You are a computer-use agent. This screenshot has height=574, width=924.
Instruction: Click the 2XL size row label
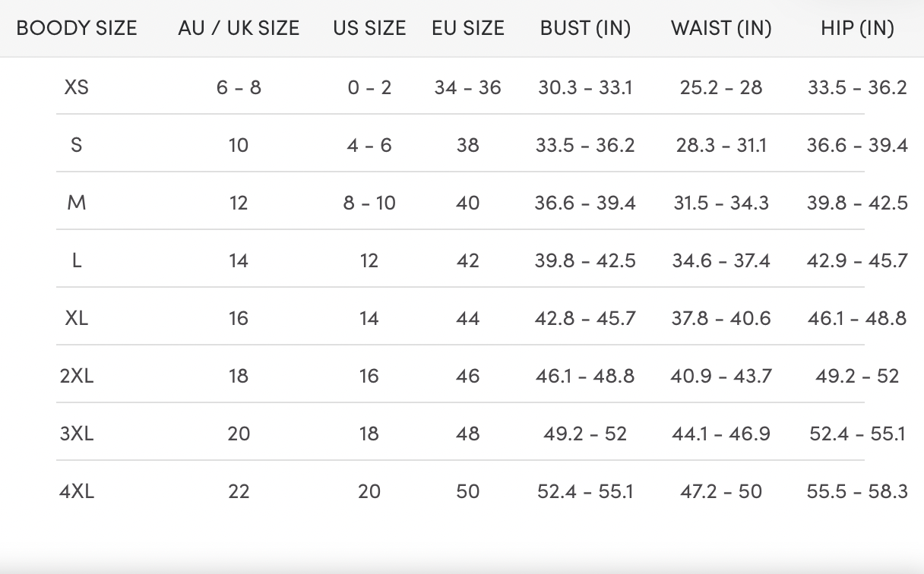click(77, 376)
